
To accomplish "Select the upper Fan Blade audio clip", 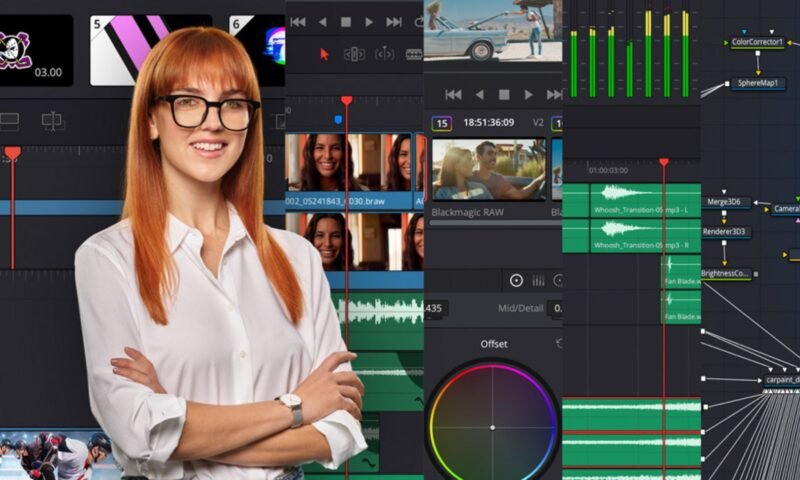I will pyautogui.click(x=681, y=272).
